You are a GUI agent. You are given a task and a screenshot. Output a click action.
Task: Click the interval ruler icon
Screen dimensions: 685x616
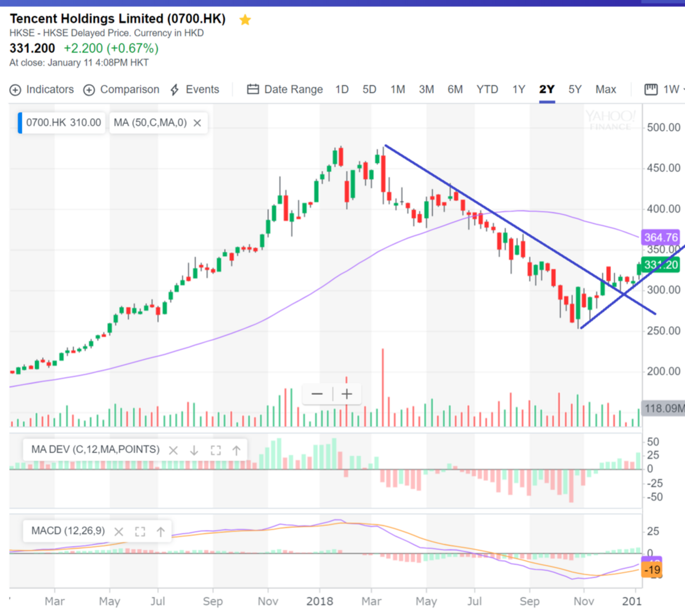click(651, 90)
